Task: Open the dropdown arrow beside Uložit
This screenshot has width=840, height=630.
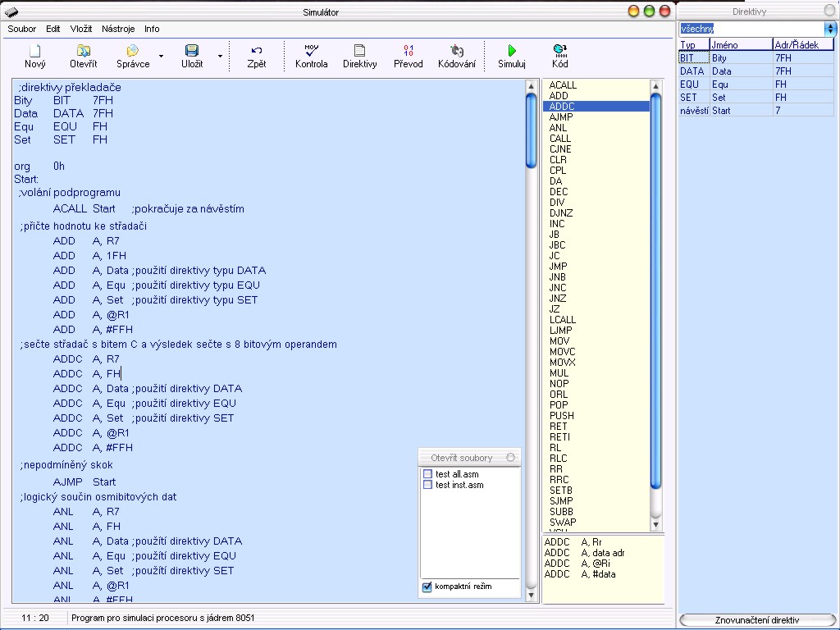Action: (x=220, y=57)
